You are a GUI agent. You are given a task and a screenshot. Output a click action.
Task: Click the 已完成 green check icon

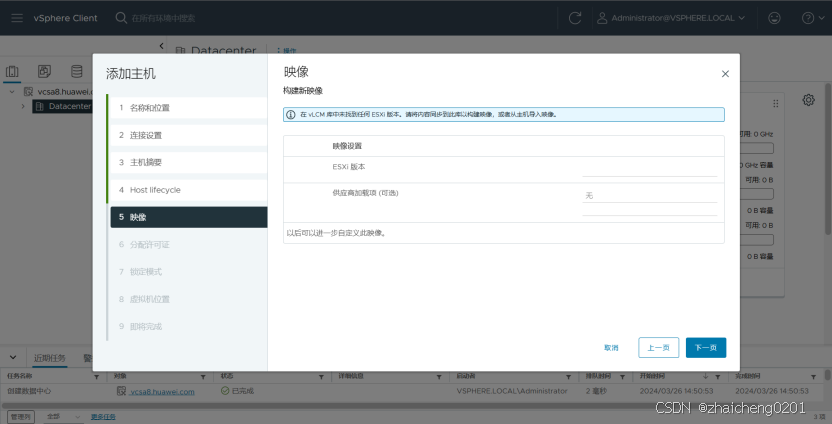tap(225, 391)
